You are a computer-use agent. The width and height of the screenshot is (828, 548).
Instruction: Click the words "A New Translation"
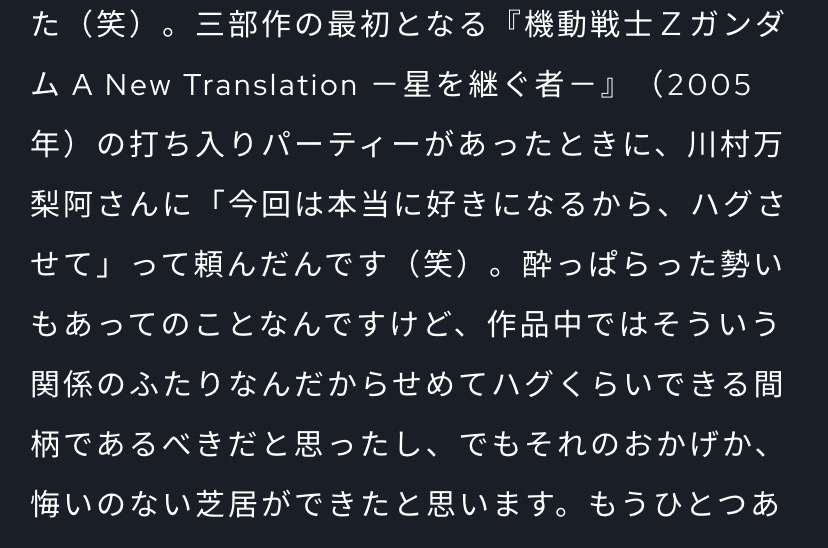point(214,85)
